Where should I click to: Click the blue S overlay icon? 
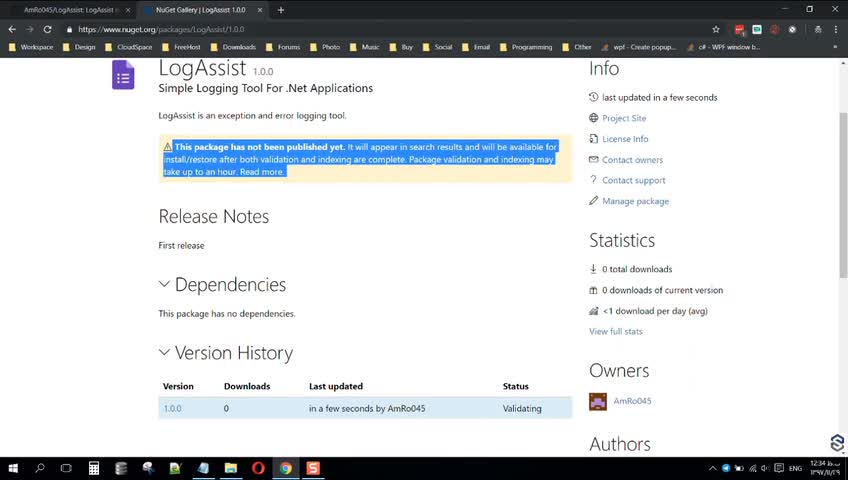tap(837, 443)
